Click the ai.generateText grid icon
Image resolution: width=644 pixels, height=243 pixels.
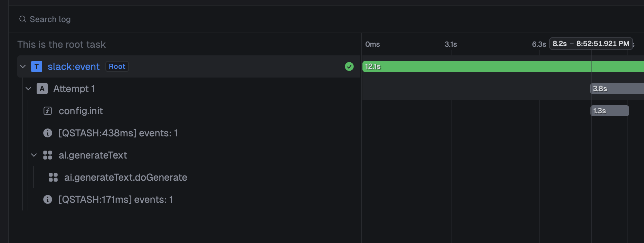[48, 155]
